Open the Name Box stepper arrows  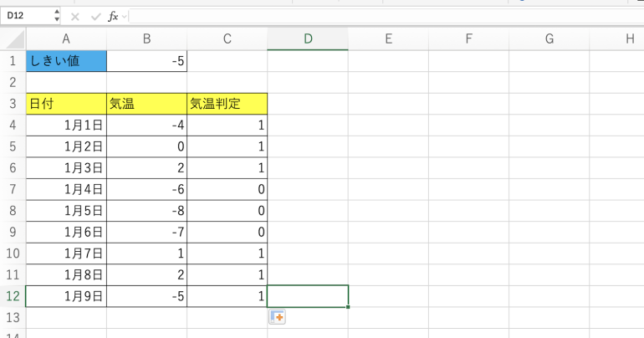57,16
